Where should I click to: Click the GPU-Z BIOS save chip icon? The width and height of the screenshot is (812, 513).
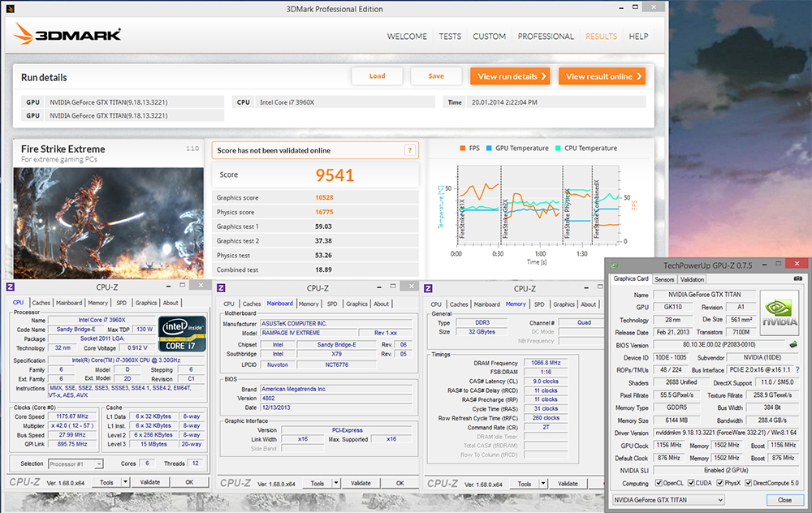[793, 344]
